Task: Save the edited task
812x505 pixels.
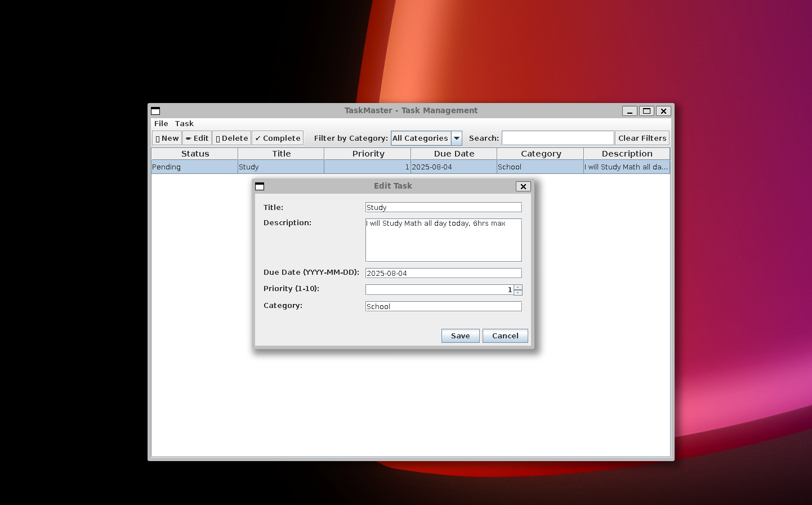Action: tap(460, 336)
